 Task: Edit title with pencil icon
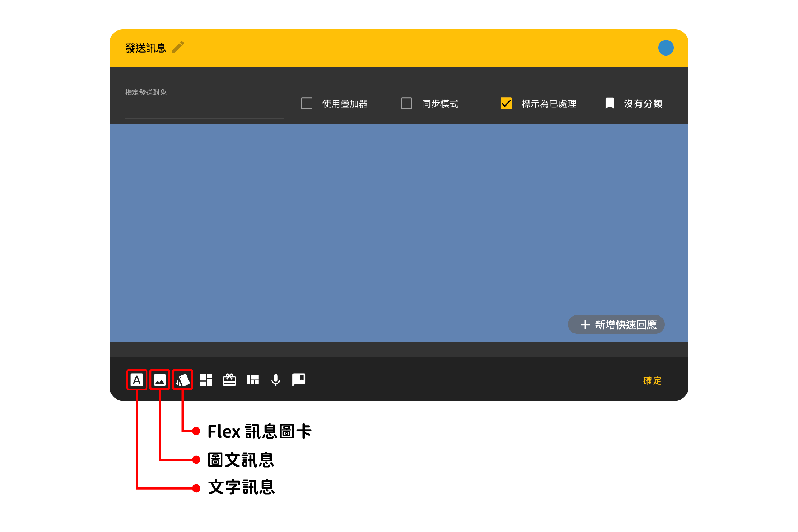tap(178, 48)
